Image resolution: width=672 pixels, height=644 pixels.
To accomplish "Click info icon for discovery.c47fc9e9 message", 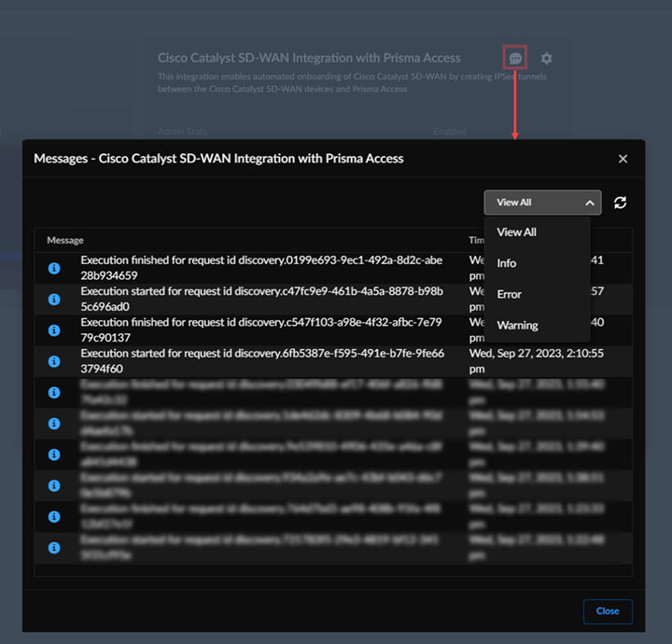I will click(54, 299).
